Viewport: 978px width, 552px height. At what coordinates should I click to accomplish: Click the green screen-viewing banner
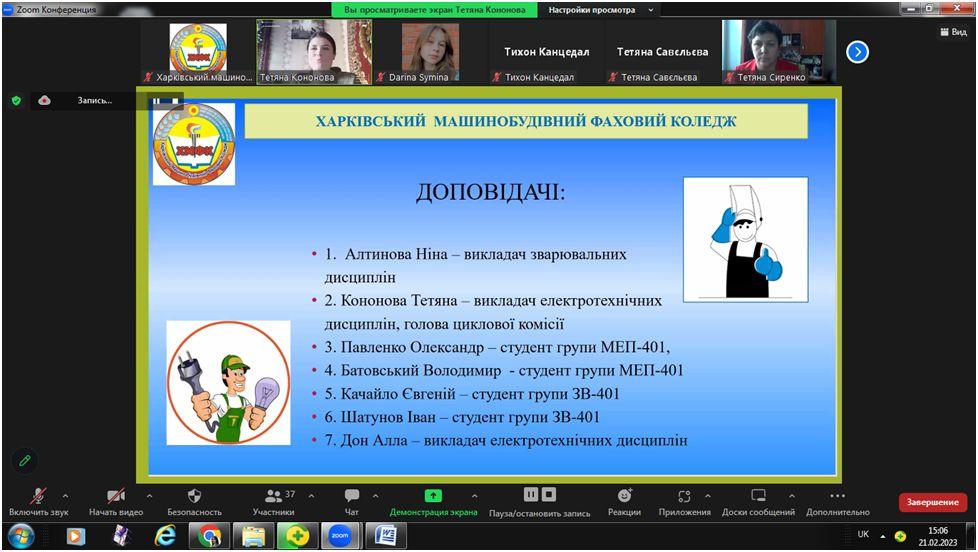(x=434, y=10)
